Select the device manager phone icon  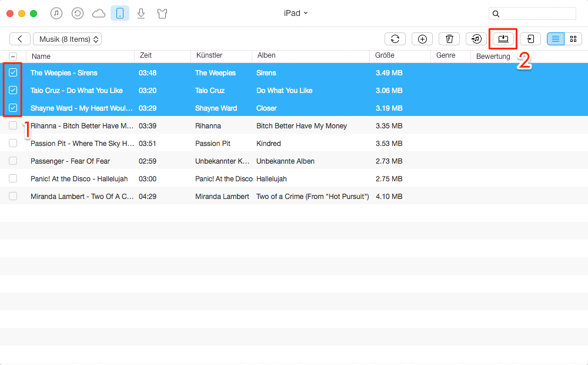[x=120, y=14]
